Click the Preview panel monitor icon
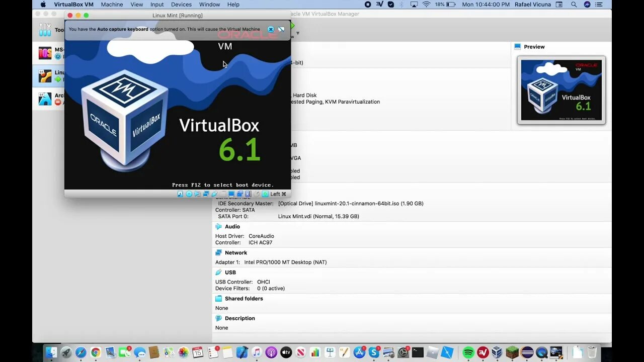Image resolution: width=644 pixels, height=362 pixels. coord(517,47)
